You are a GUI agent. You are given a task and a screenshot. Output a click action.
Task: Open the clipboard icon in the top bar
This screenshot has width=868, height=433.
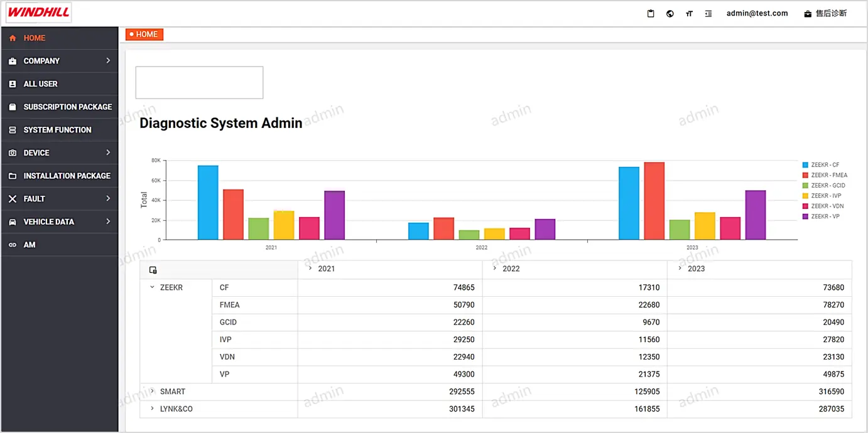pyautogui.click(x=651, y=14)
